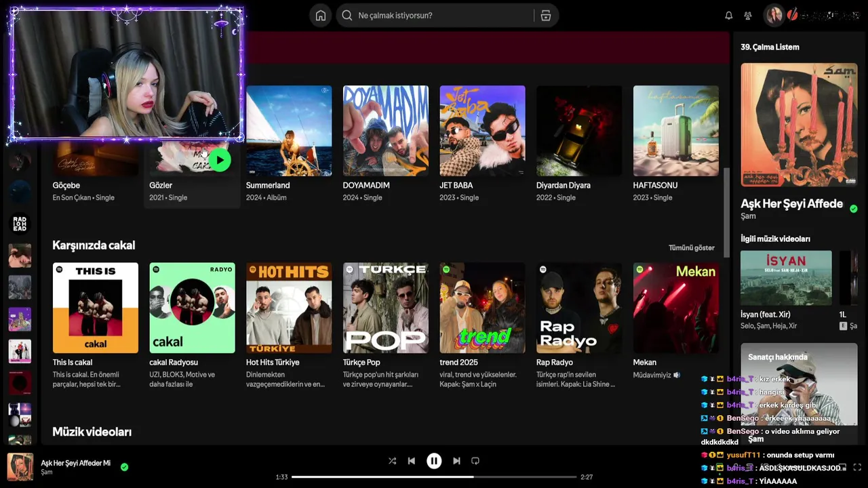Open Türkçe Pop playlist cover
This screenshot has height=488, width=868.
click(x=386, y=308)
